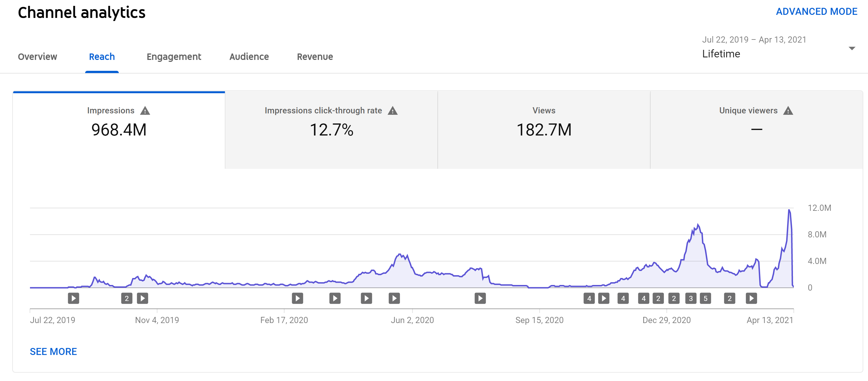The width and height of the screenshot is (868, 381).
Task: Click the 4.0M y-axis label
Action: (x=817, y=261)
